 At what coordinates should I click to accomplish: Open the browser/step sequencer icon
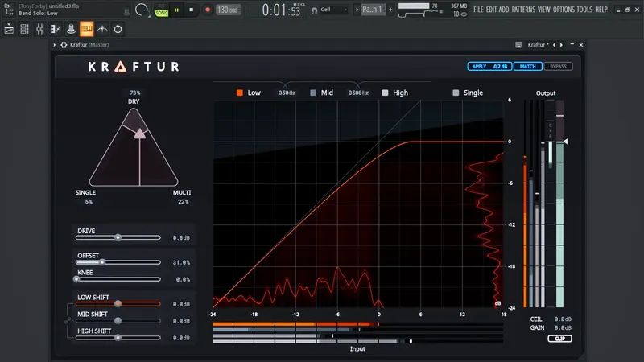pos(56,29)
